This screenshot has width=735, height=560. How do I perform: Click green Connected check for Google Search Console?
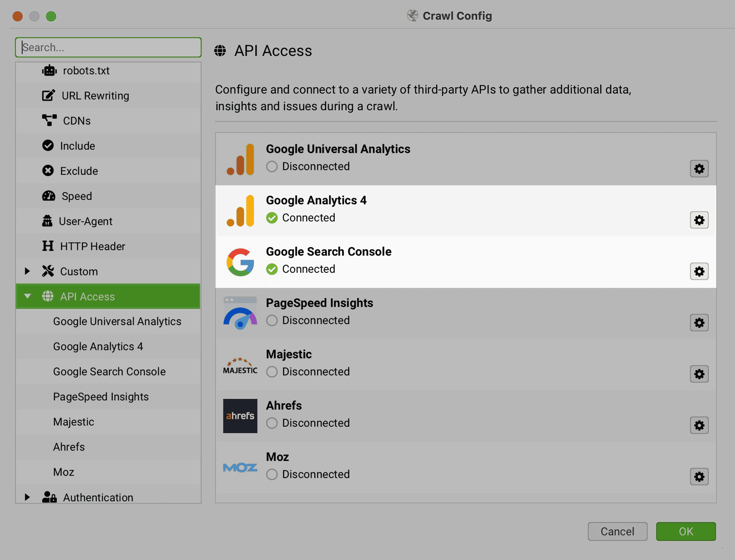(272, 269)
